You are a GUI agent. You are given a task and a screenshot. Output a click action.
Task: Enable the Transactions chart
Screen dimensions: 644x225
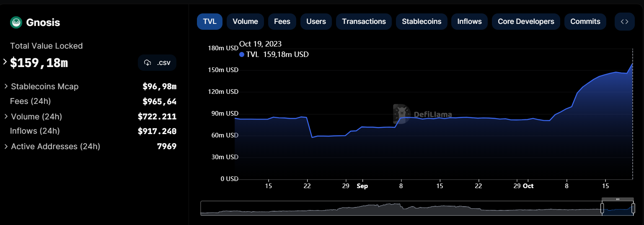pos(364,21)
